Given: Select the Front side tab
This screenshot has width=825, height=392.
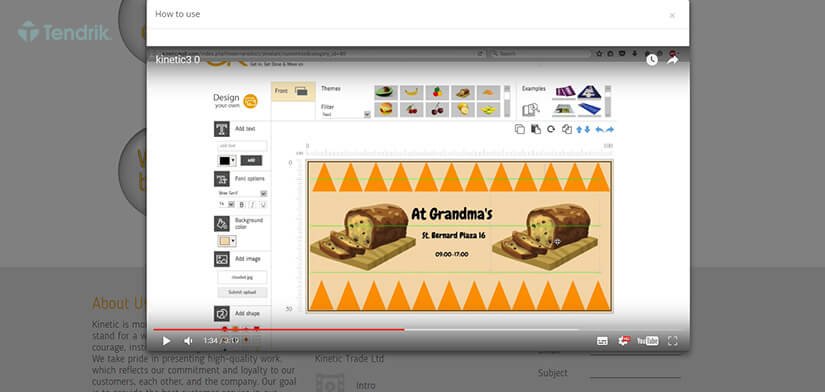Looking at the screenshot, I should point(293,91).
